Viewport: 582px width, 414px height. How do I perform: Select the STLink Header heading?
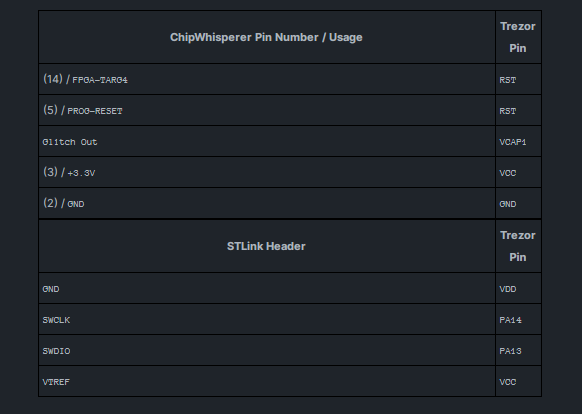point(267,246)
